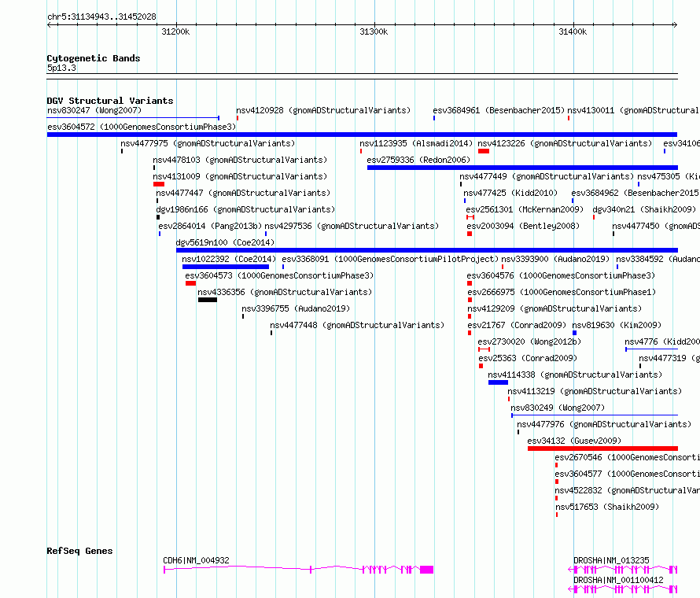This screenshot has width=700, height=598.
Task: Open nsv4522832 variant label
Action: (x=627, y=490)
